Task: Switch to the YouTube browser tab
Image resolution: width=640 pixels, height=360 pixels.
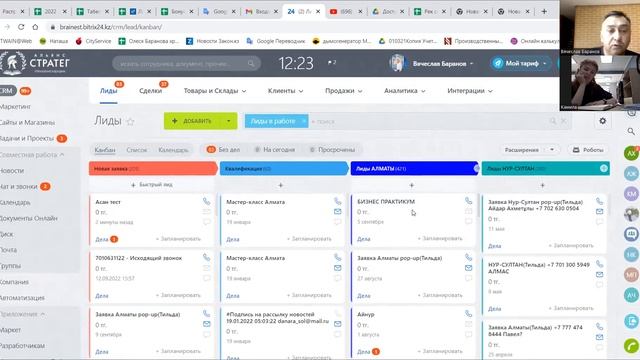Action: pos(345,11)
